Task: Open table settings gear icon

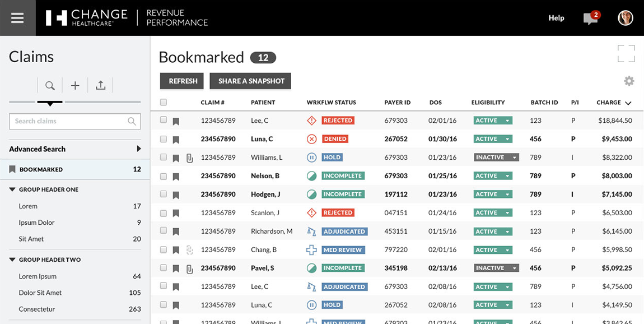Action: tap(629, 81)
